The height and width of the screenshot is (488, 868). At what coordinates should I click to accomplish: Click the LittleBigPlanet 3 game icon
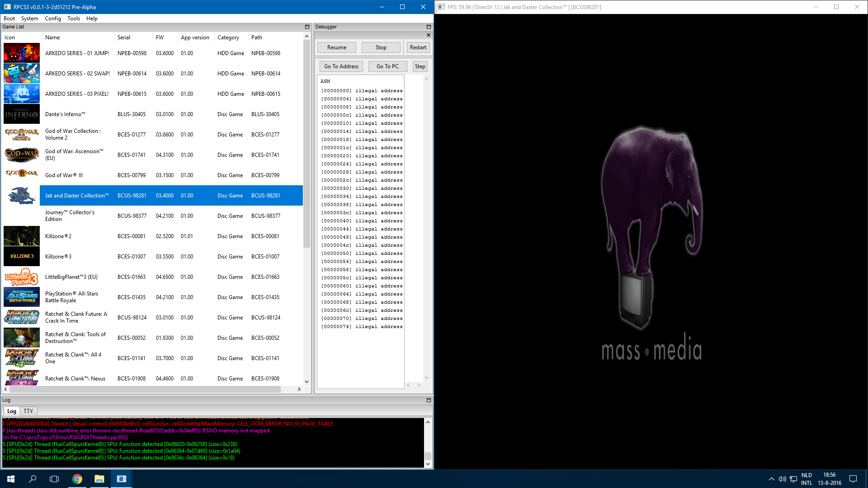(22, 277)
